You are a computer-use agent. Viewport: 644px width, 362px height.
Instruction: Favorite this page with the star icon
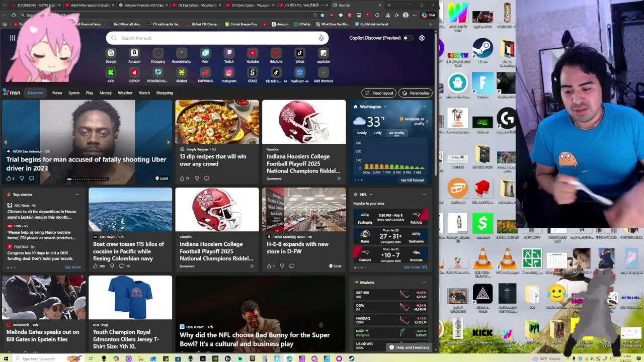coord(322,15)
